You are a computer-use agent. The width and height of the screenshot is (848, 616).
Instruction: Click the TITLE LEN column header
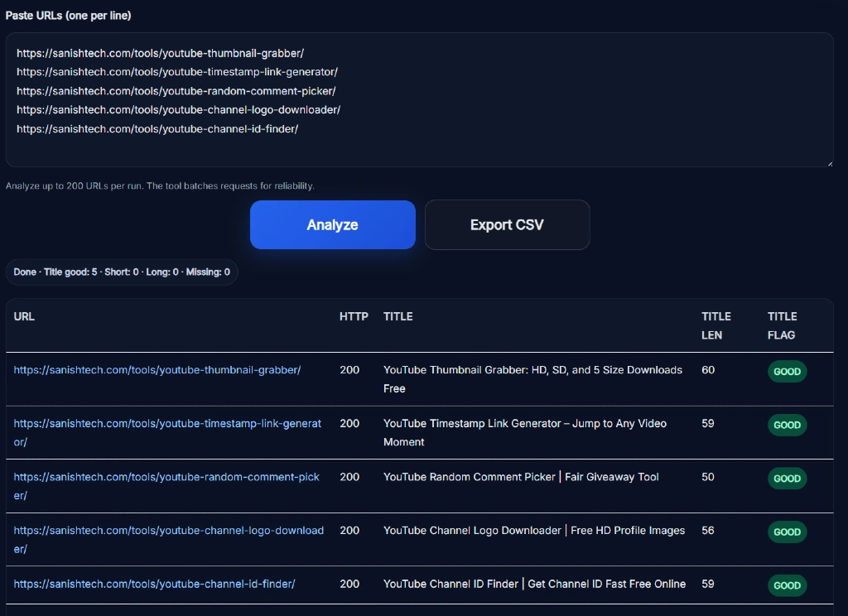coord(715,325)
